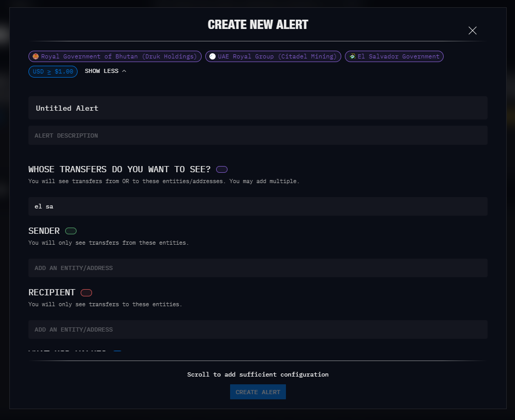Click the sender ADD AN ENTITY/ADDRESS field
The height and width of the screenshot is (420, 515).
coord(257,267)
